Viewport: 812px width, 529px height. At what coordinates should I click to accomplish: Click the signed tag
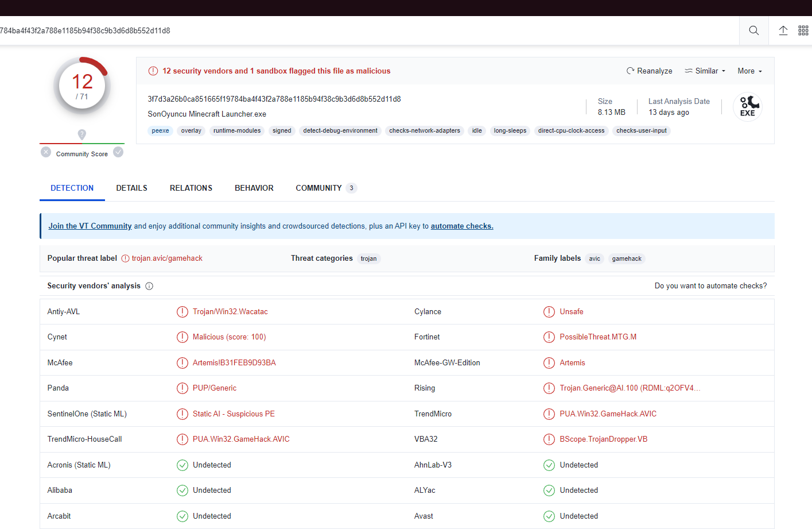coord(282,131)
